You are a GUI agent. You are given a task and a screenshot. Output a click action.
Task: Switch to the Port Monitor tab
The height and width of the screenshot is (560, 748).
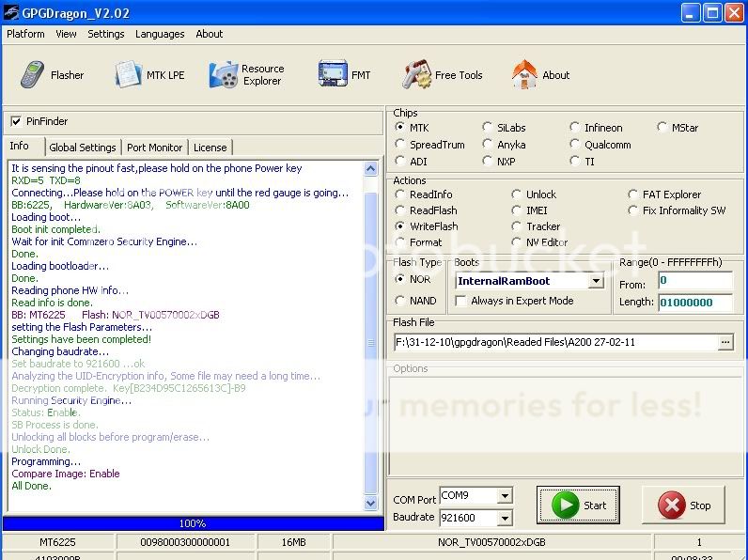154,148
